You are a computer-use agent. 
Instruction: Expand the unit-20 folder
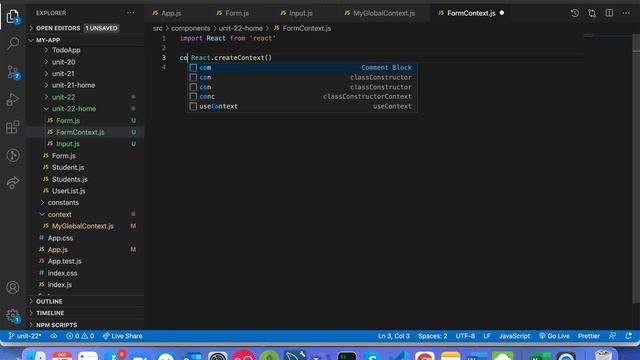pos(63,62)
